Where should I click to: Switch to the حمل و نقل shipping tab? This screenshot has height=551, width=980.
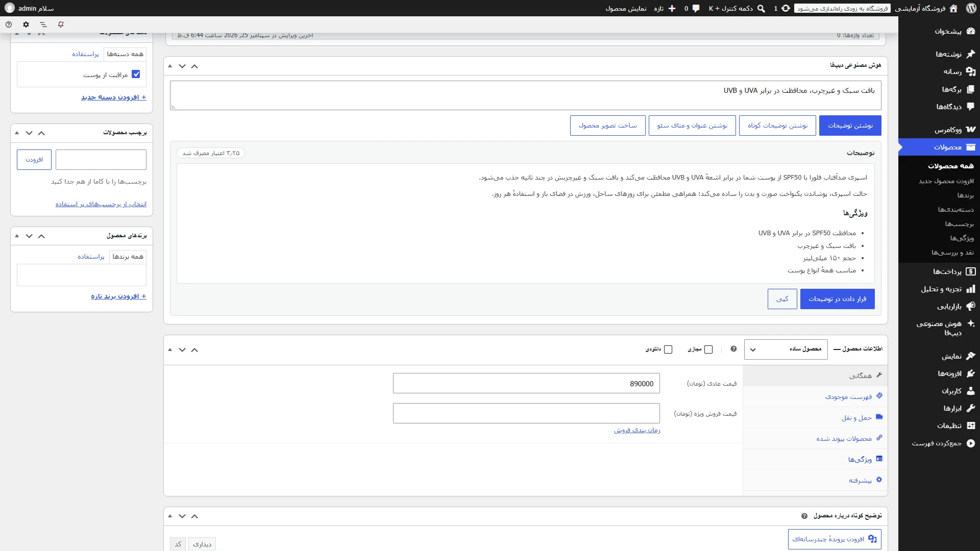(815, 417)
